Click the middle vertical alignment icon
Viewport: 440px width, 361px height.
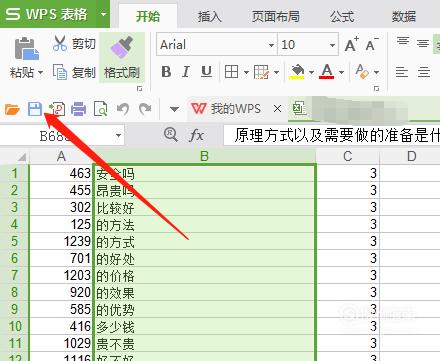pos(423,43)
